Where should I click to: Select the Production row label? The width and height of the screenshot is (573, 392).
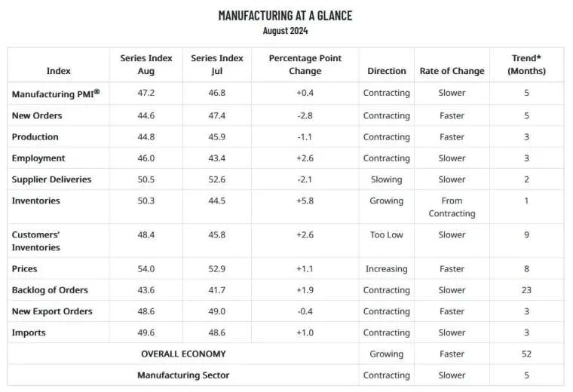click(35, 137)
